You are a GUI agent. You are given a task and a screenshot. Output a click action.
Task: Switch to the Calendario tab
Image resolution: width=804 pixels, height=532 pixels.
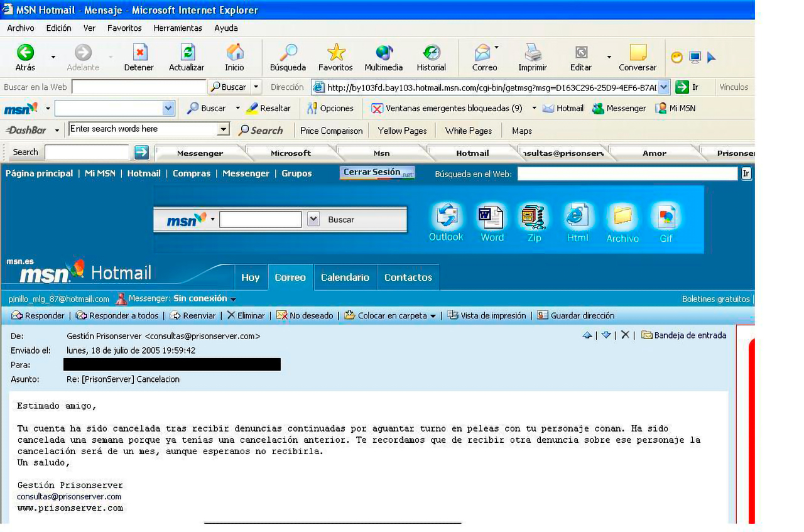click(345, 277)
